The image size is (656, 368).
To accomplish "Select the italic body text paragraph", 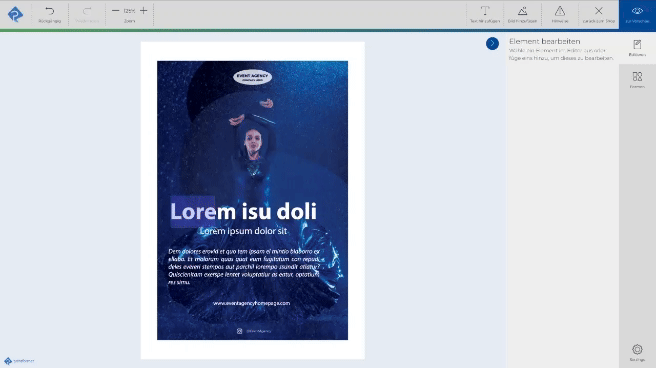I will tap(244, 267).
